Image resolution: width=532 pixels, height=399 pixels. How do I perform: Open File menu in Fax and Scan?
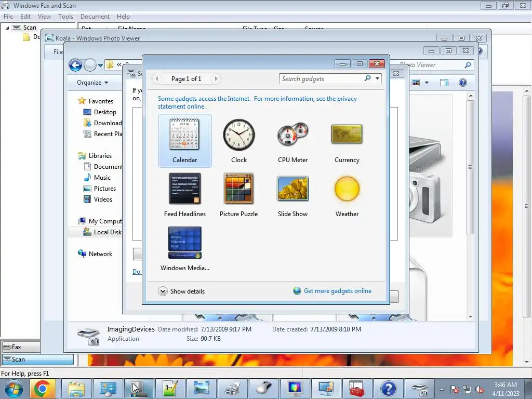pos(8,16)
